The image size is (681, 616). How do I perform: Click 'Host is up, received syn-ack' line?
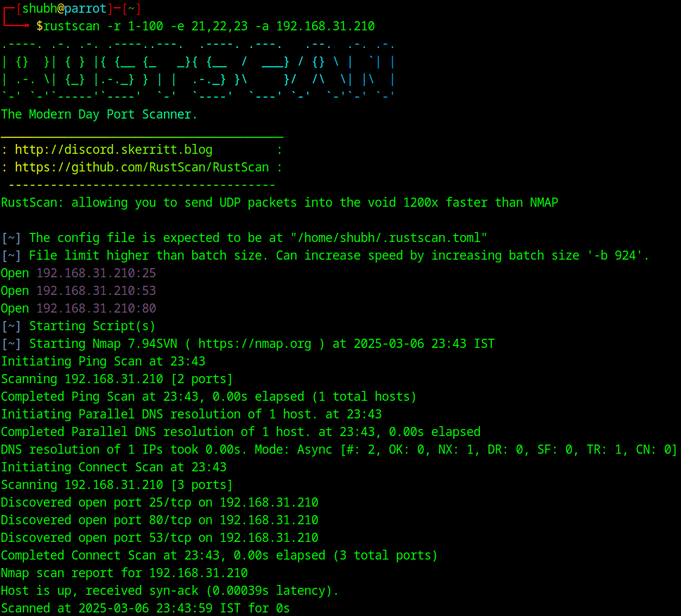170,591
